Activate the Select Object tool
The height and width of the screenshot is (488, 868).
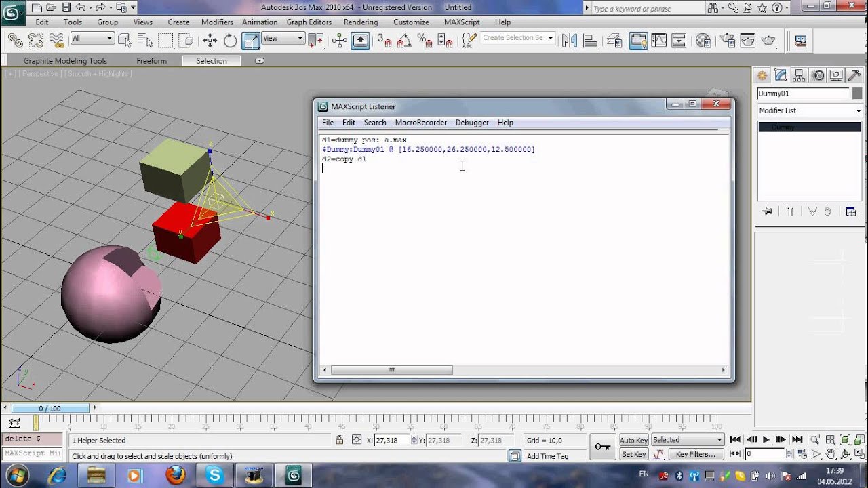point(125,41)
